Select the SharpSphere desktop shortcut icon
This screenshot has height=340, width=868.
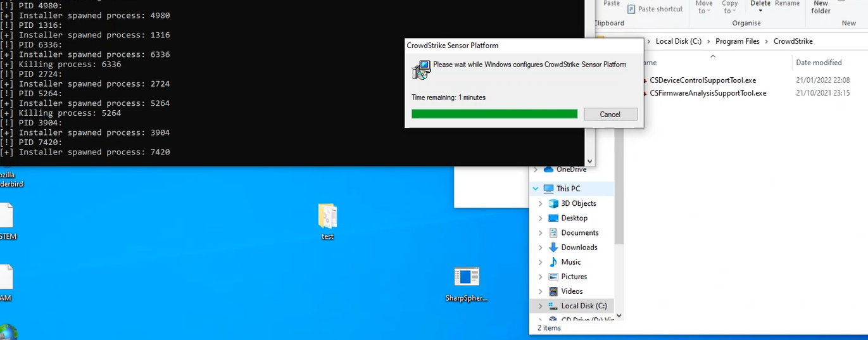tap(467, 277)
